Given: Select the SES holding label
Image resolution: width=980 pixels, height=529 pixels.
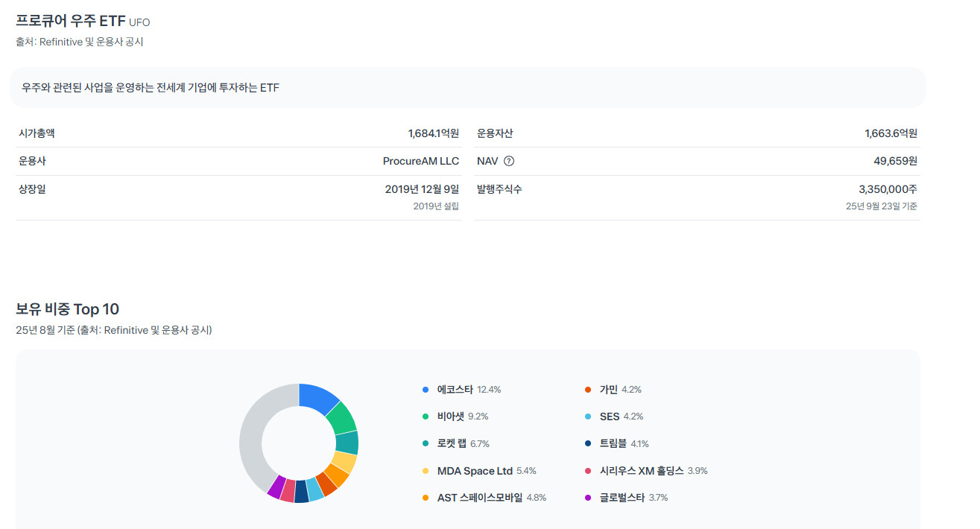Looking at the screenshot, I should tap(610, 416).
